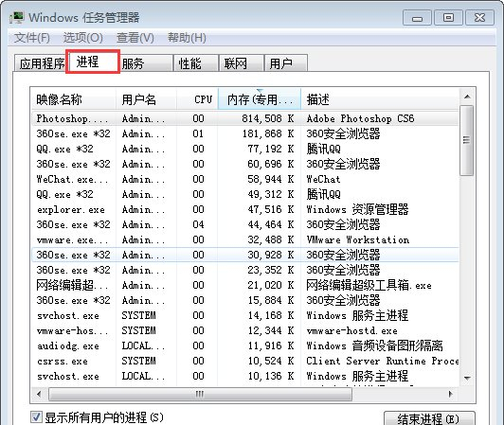
Task: Open the 选项(O) menu
Action: point(83,38)
